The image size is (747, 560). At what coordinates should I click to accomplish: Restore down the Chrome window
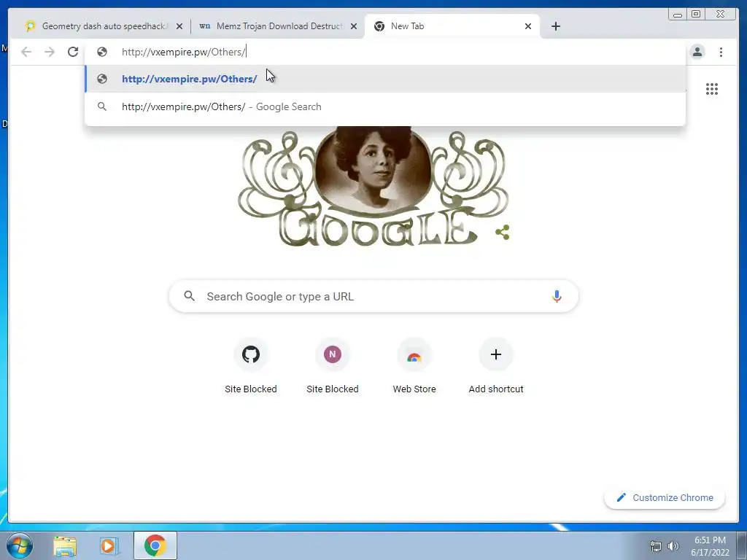695,15
